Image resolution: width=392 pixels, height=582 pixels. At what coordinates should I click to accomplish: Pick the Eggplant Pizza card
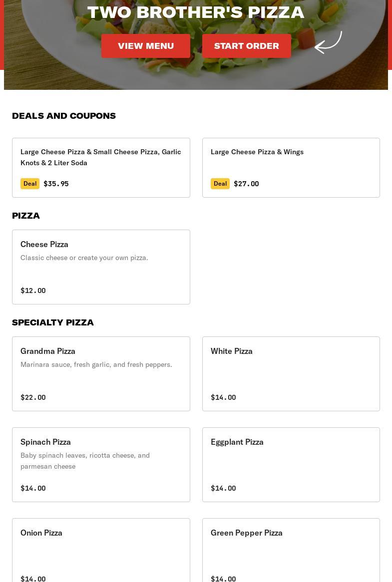[291, 465]
